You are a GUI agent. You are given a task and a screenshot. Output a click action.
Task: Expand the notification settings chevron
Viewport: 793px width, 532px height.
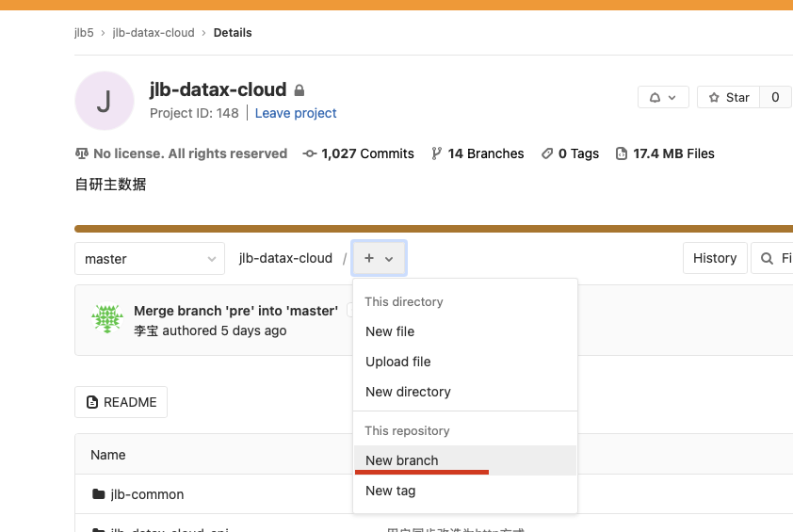pos(672,98)
